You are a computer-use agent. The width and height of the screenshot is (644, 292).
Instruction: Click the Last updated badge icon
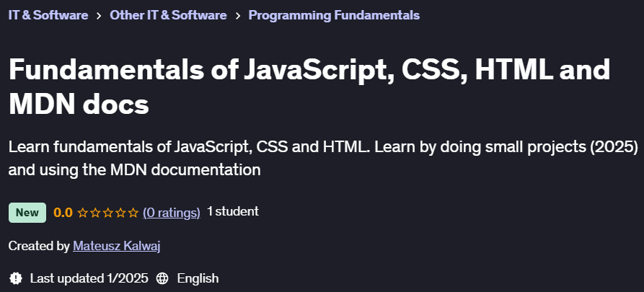[16, 278]
